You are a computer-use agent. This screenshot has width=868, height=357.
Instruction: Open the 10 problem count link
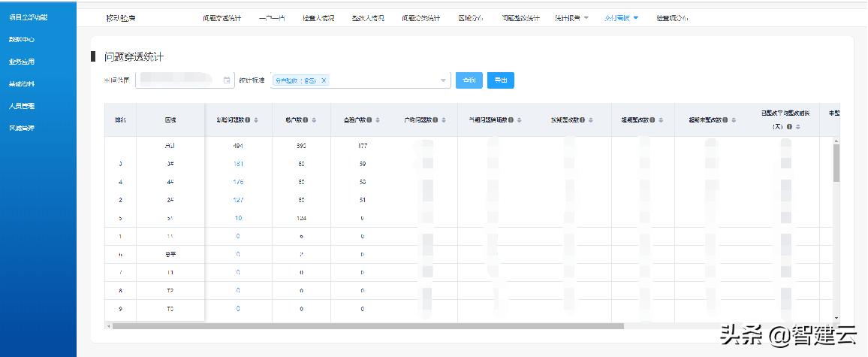pyautogui.click(x=238, y=218)
